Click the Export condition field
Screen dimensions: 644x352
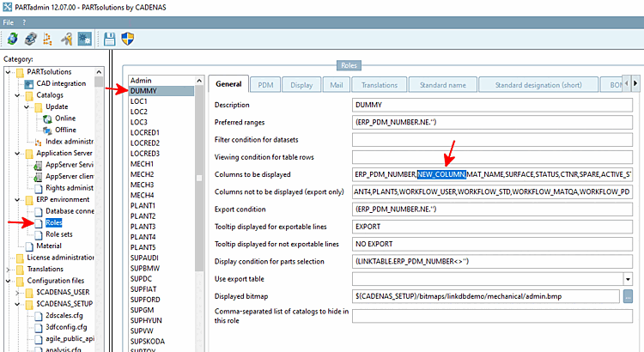coord(492,209)
